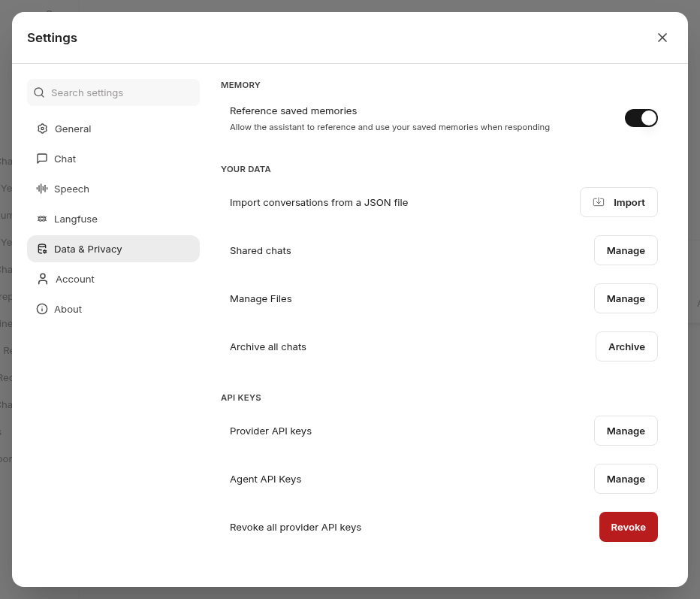This screenshot has width=700, height=599.
Task: Select the Data & Privacy tab
Action: click(x=113, y=249)
